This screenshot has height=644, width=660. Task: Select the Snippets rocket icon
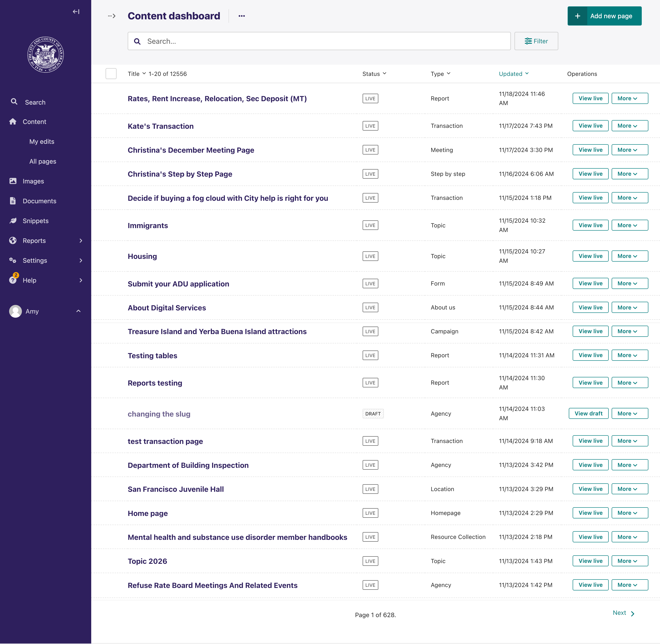pyautogui.click(x=13, y=221)
